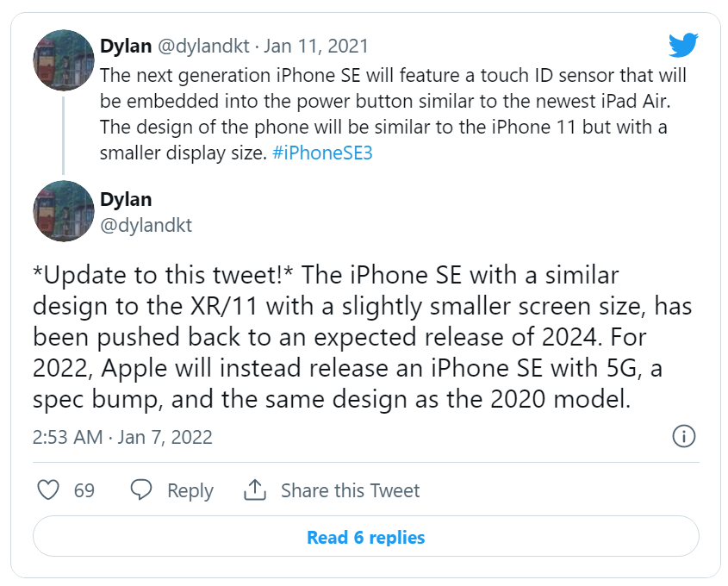The width and height of the screenshot is (728, 586).
Task: Click the bold Dylan name on the update tweet
Action: pyautogui.click(x=126, y=199)
